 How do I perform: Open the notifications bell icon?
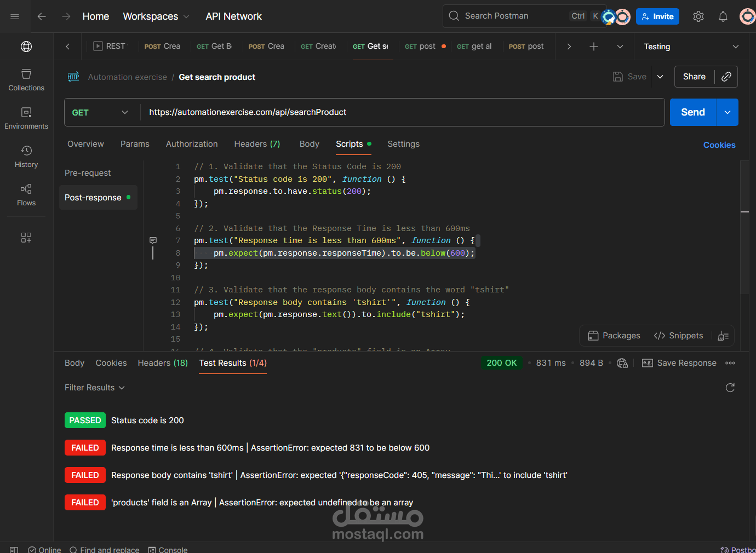pyautogui.click(x=723, y=16)
